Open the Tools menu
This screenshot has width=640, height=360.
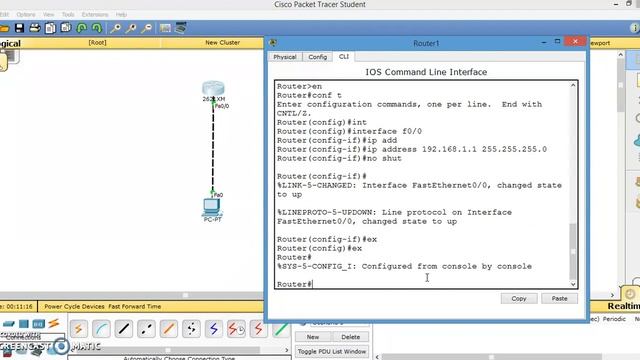pos(68,14)
